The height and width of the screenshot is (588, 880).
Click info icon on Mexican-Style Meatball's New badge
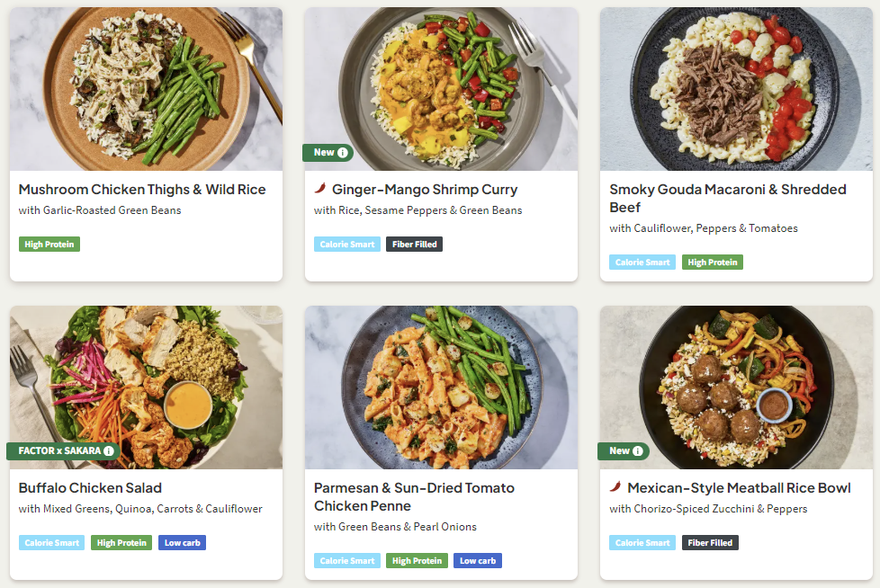click(639, 451)
